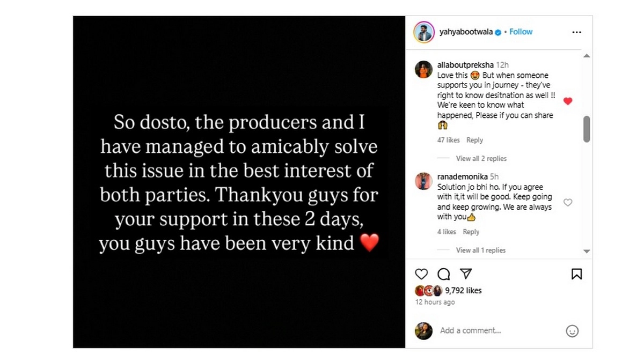
Task: View the 9,792 likes list
Action: click(x=463, y=291)
